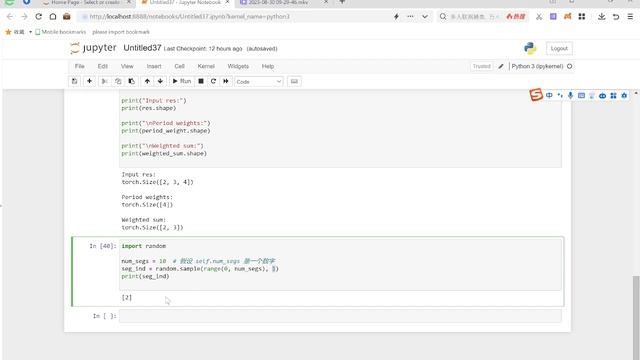Click the Logout button
640x360 pixels.
[x=559, y=48]
